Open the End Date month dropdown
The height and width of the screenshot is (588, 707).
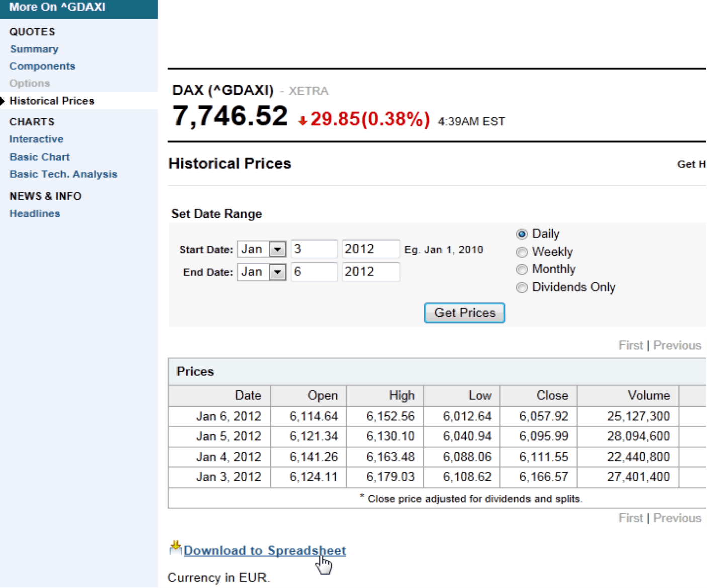tap(262, 272)
